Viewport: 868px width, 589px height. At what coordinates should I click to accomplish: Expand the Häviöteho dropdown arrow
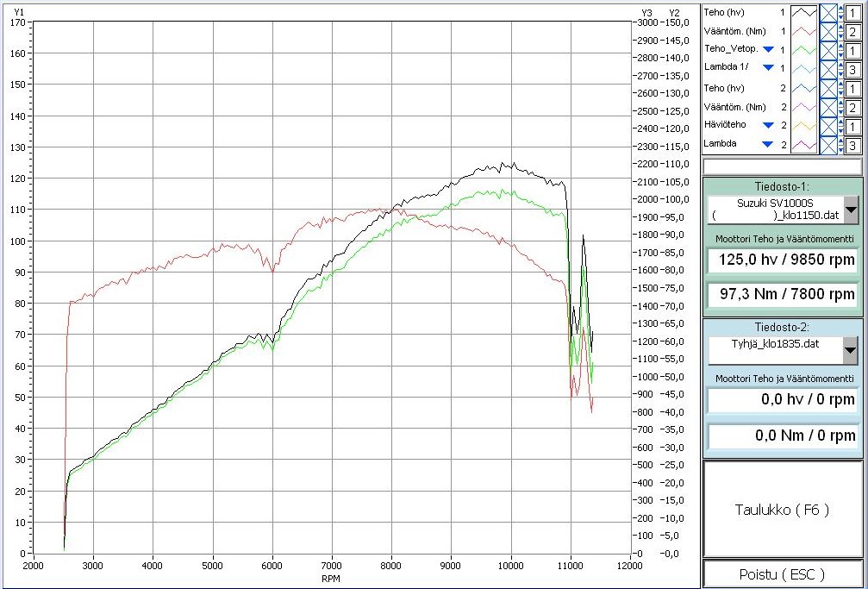pos(768,125)
